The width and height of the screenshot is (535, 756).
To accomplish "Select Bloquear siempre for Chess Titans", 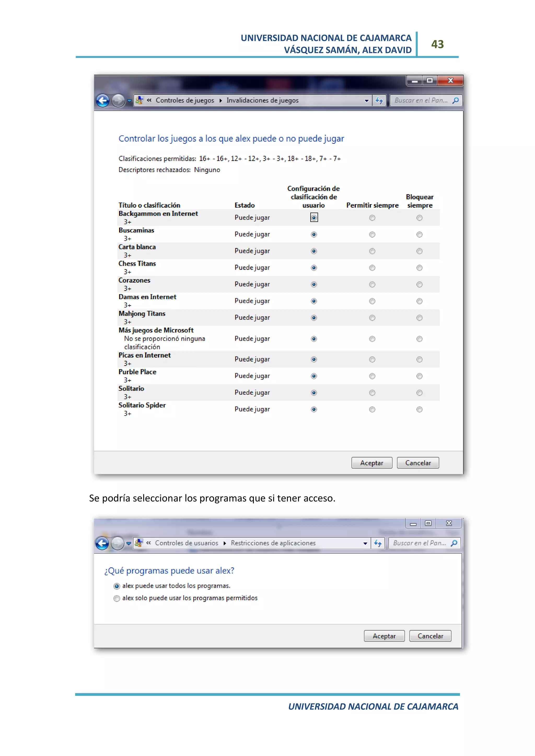I will (x=419, y=268).
